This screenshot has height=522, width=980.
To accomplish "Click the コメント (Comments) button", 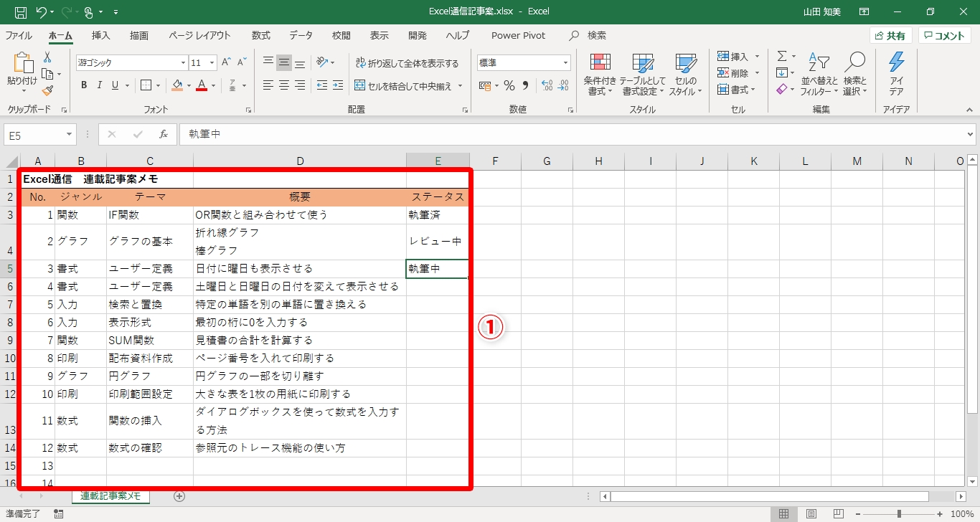I will tap(945, 36).
